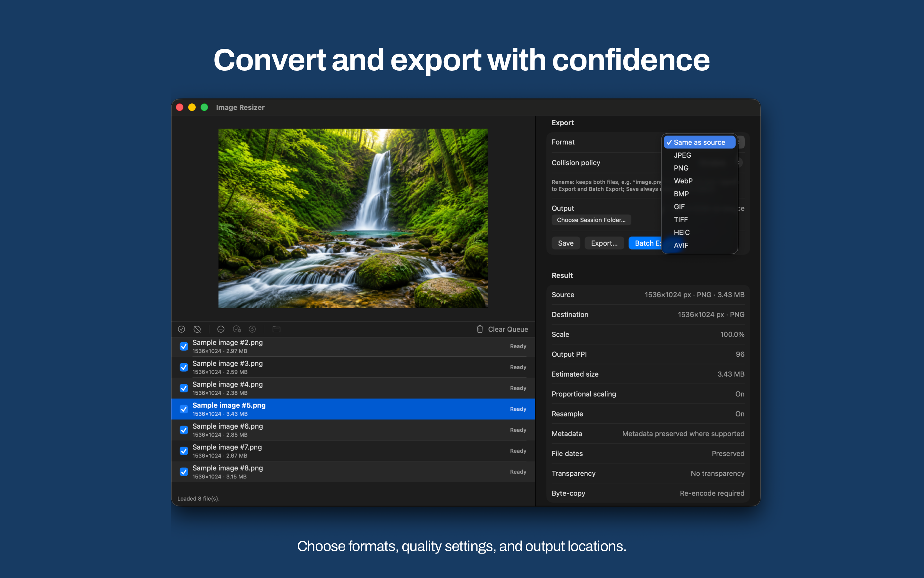Screen dimensions: 924x578
Task: Uncheck Sample image #3.png checkbox
Action: [184, 367]
